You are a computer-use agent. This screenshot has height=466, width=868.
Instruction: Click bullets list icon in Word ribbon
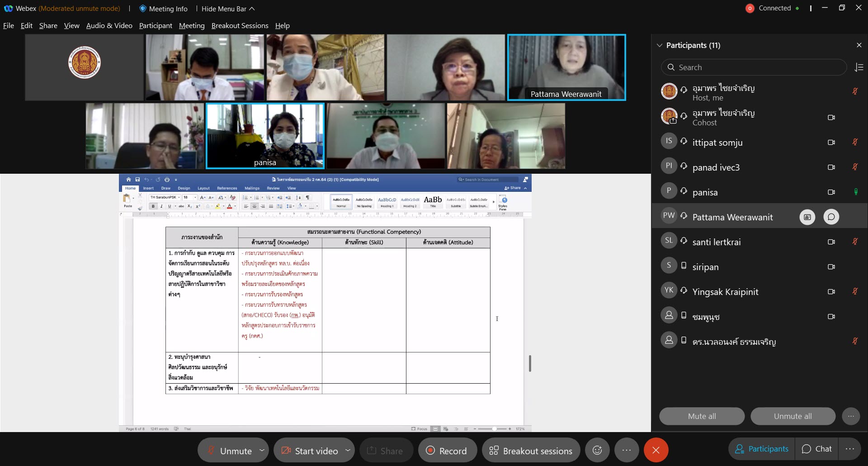[245, 198]
